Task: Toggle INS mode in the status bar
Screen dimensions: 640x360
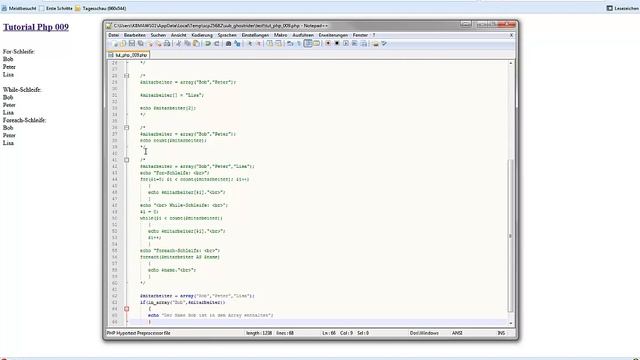Action: point(501,333)
